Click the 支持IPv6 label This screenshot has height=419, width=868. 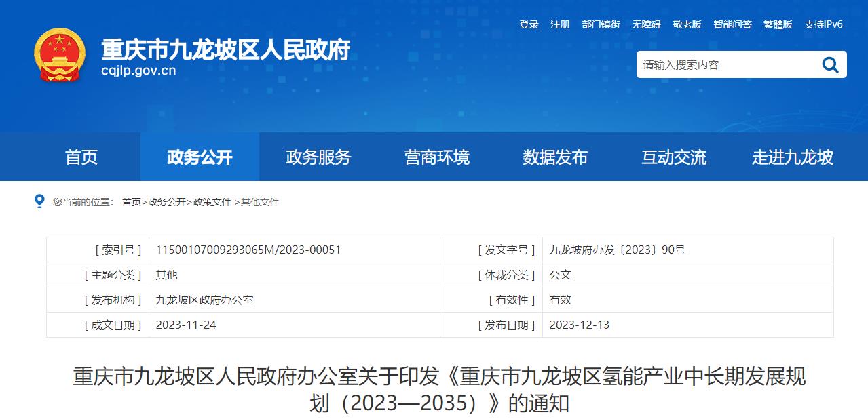point(823,24)
